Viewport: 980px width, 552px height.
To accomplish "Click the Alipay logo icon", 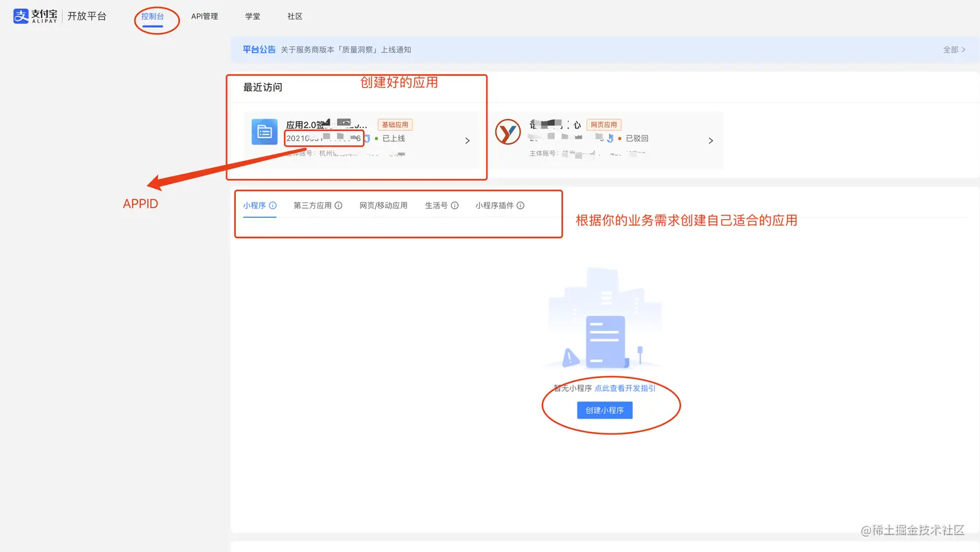I will click(20, 16).
